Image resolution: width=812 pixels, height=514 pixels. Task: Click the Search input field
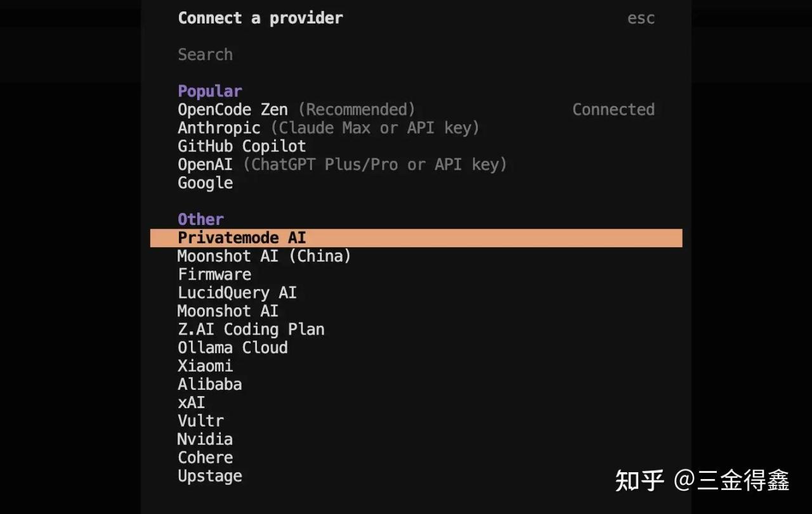[206, 55]
